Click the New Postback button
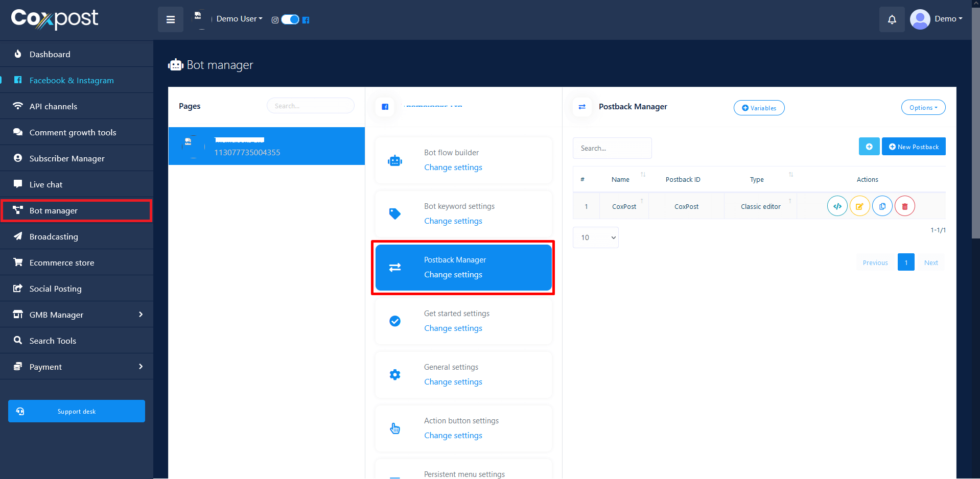This screenshot has height=479, width=980. coord(914,147)
